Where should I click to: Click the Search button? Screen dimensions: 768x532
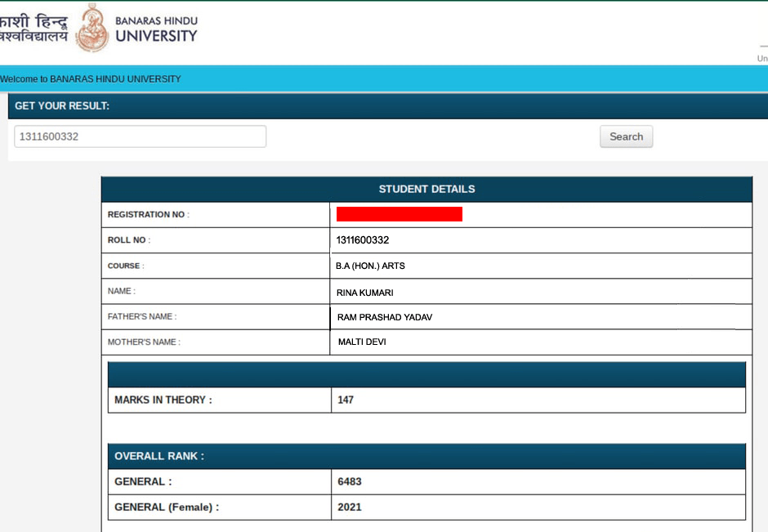(626, 136)
